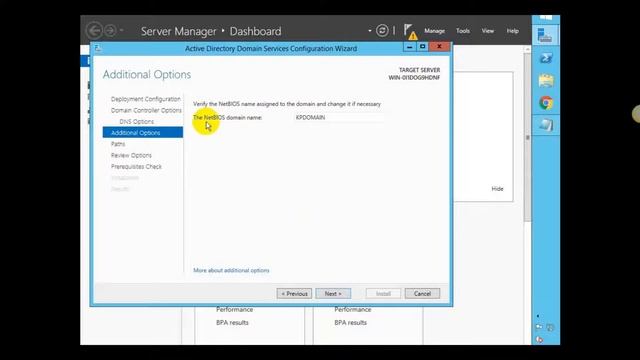Screen dimensions: 640x360
Task: Click left tile Performance text
Action: [x=234, y=309]
